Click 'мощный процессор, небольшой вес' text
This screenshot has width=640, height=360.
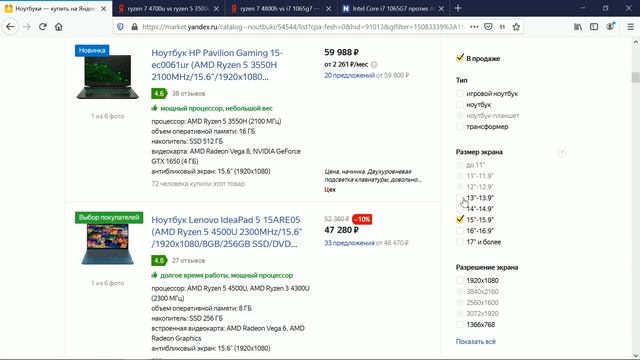coord(216,108)
